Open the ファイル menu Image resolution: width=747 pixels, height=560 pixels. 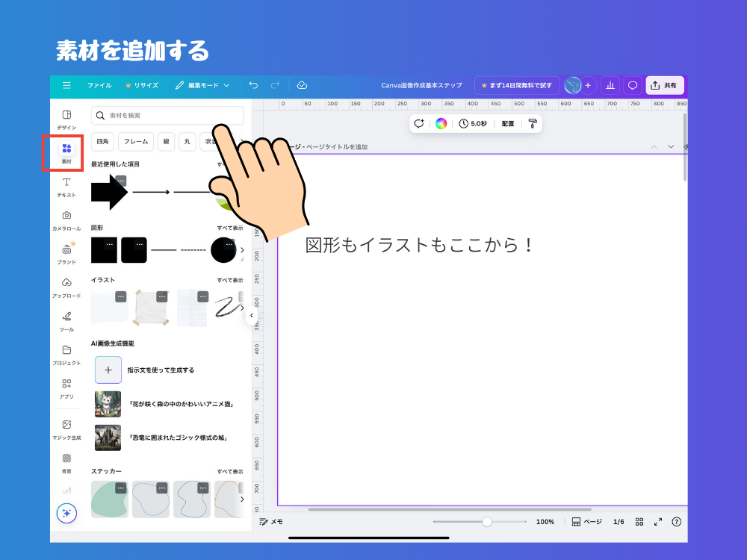pyautogui.click(x=99, y=85)
